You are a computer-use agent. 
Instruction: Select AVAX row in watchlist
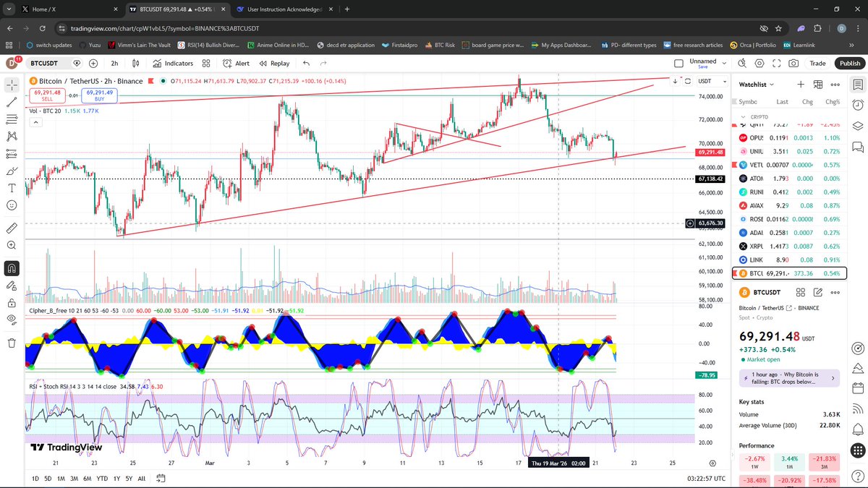pyautogui.click(x=788, y=205)
